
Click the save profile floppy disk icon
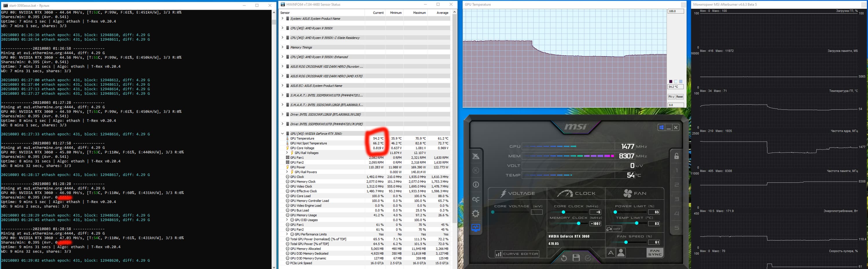576,258
